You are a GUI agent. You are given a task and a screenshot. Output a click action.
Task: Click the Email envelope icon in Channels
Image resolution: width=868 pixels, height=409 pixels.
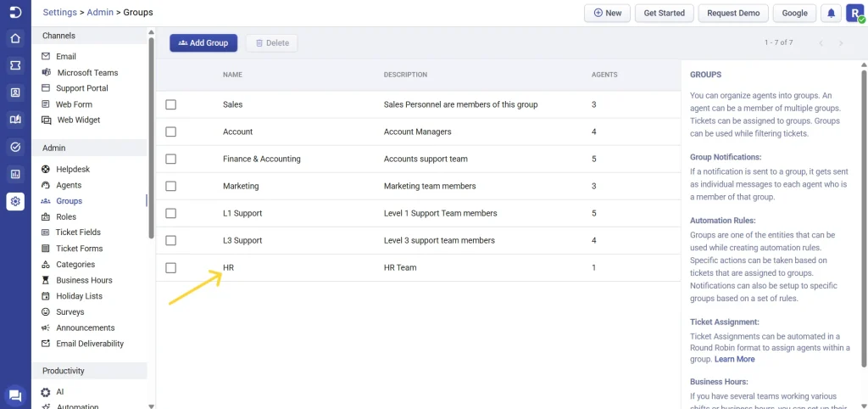point(46,57)
